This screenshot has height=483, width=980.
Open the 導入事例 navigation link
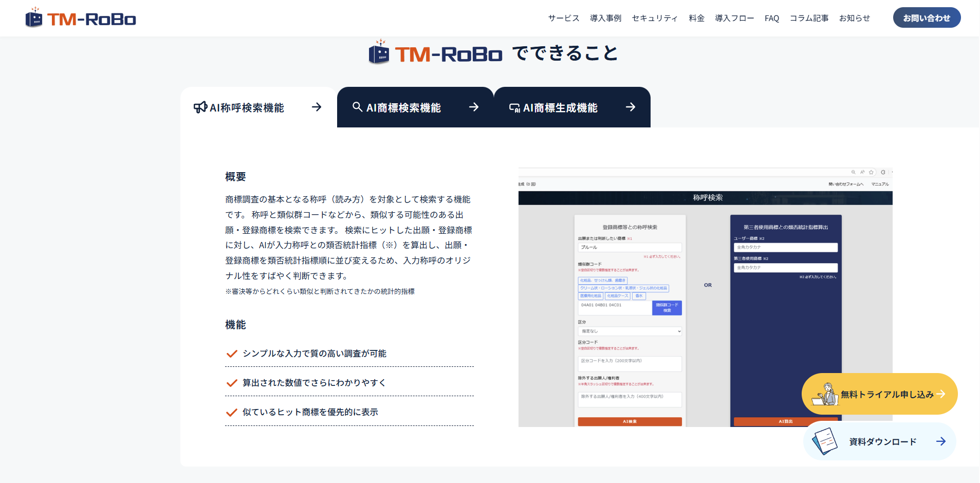(605, 18)
